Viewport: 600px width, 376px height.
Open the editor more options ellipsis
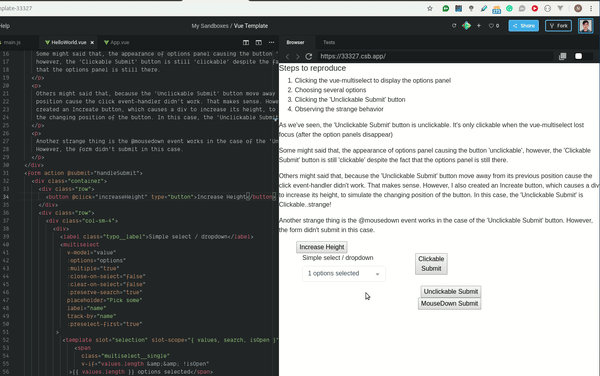pyautogui.click(x=271, y=42)
